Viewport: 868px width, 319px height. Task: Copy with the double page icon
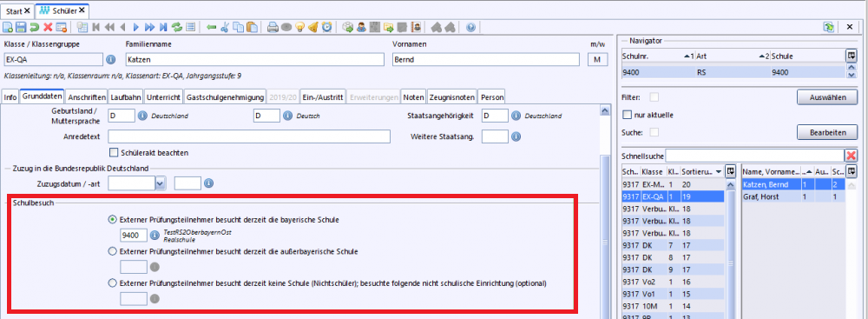point(238,27)
